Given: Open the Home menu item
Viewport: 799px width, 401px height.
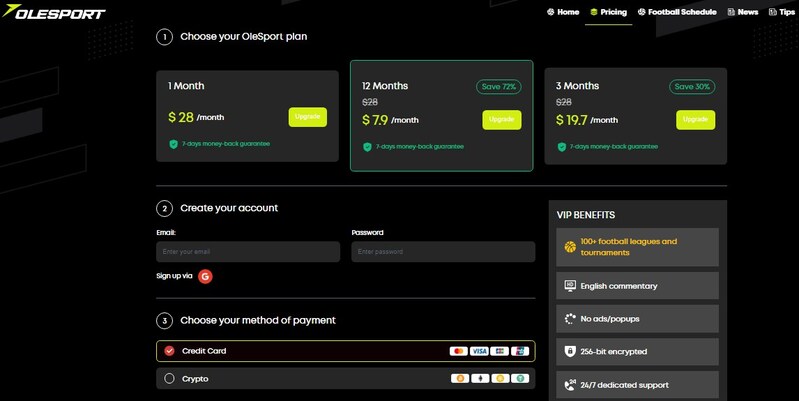Looking at the screenshot, I should point(563,12).
